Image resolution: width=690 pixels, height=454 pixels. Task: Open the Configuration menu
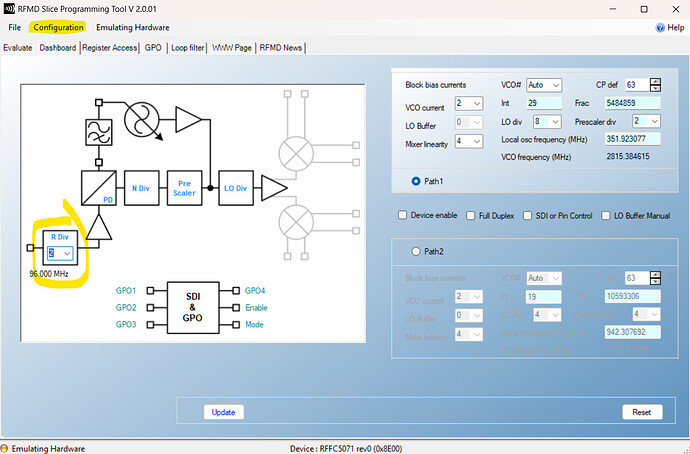58,27
